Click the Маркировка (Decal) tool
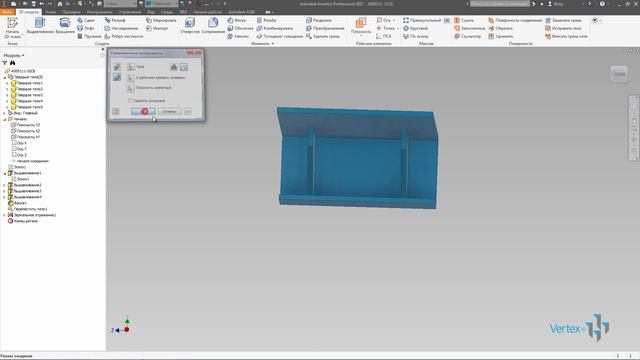 161,20
